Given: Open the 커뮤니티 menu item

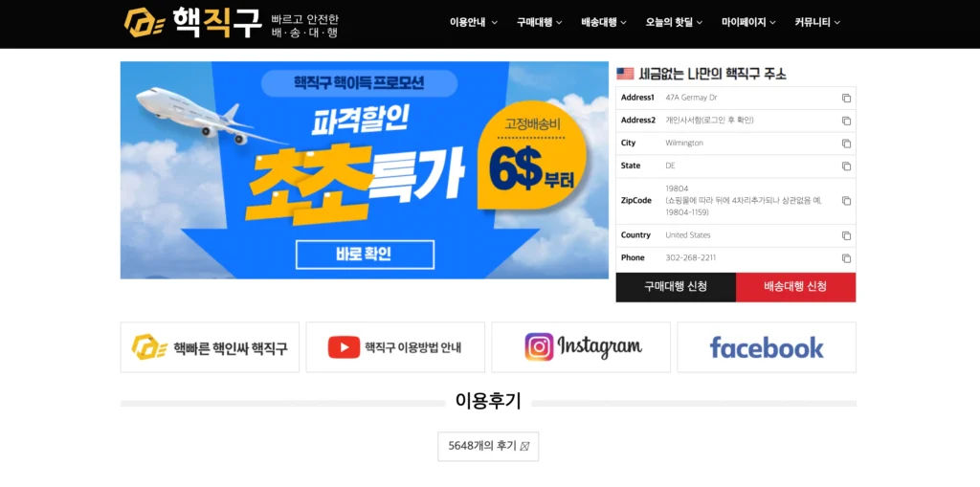Looking at the screenshot, I should coord(813,23).
